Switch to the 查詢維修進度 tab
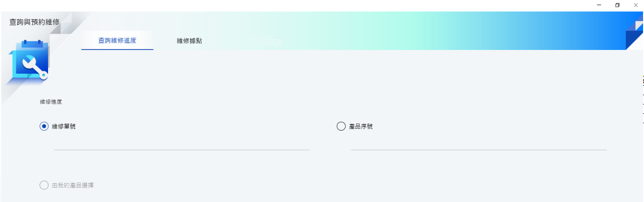Screen dimensions: 644x202 [117, 41]
